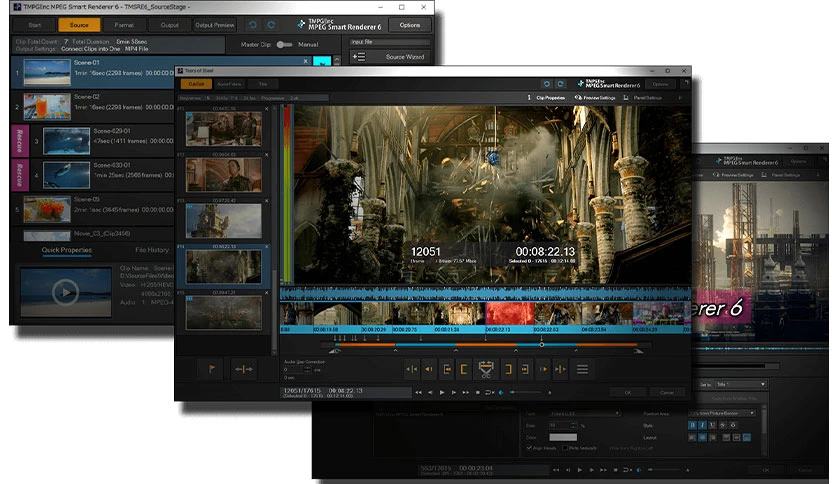The height and width of the screenshot is (484, 836).
Task: Click Options in the Source Stage window
Action: [x=409, y=25]
